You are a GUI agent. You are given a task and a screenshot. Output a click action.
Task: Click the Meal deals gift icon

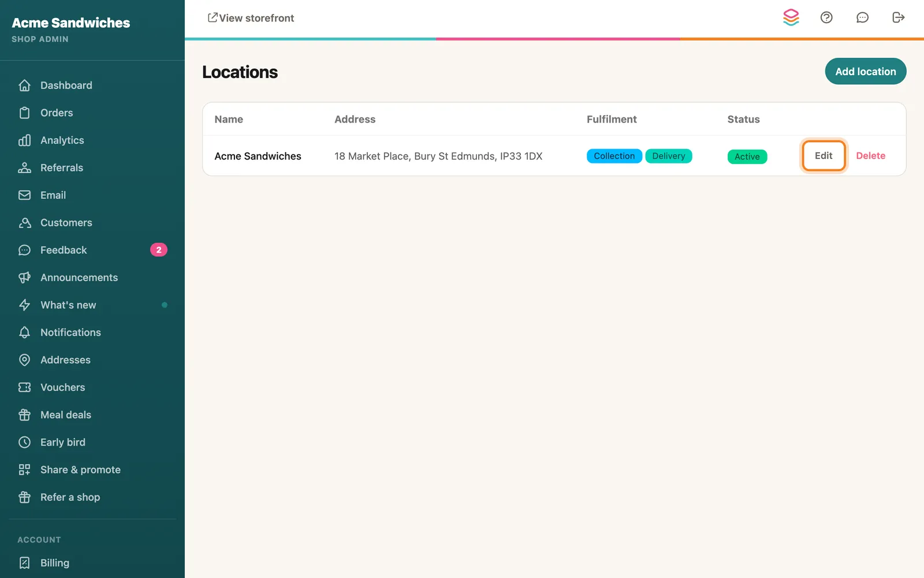tap(24, 415)
